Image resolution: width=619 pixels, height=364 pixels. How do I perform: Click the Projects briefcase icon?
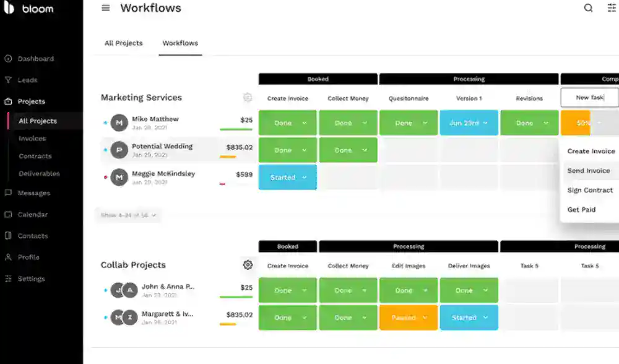[8, 102]
